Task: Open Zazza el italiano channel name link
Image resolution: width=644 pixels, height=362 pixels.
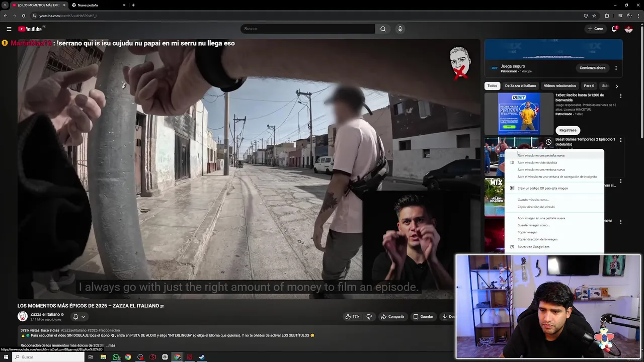Action: tap(45, 314)
